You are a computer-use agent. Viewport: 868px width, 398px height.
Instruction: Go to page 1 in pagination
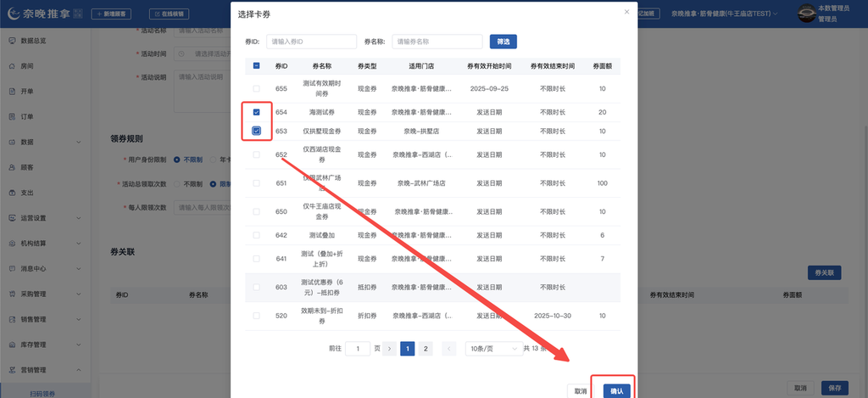coord(408,349)
